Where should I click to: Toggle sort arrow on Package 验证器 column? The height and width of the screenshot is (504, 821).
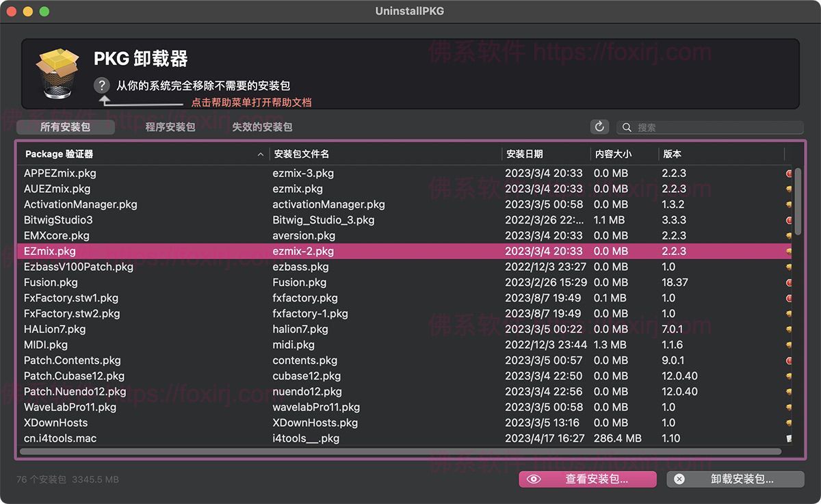[x=260, y=155]
